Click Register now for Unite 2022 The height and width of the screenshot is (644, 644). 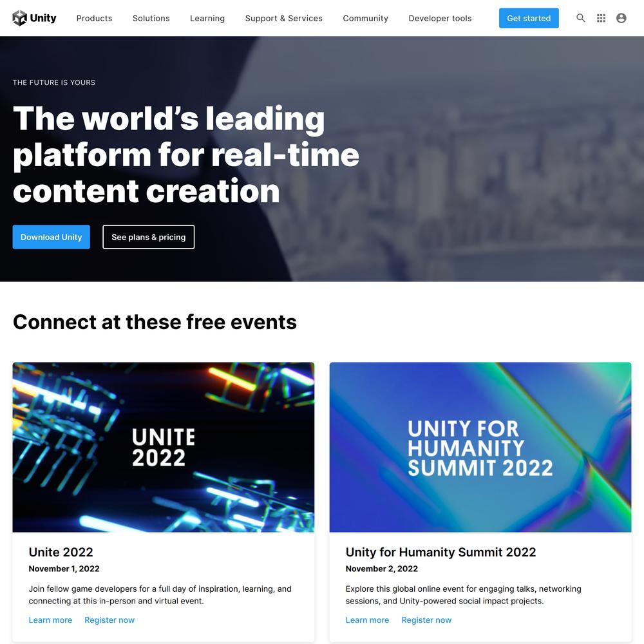click(x=109, y=620)
